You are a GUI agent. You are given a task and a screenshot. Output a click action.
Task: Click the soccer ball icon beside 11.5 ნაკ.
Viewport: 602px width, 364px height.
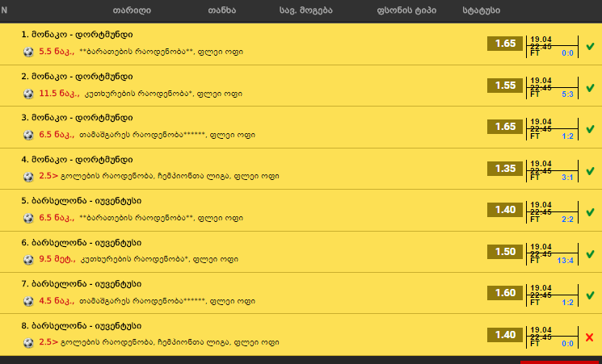point(28,94)
